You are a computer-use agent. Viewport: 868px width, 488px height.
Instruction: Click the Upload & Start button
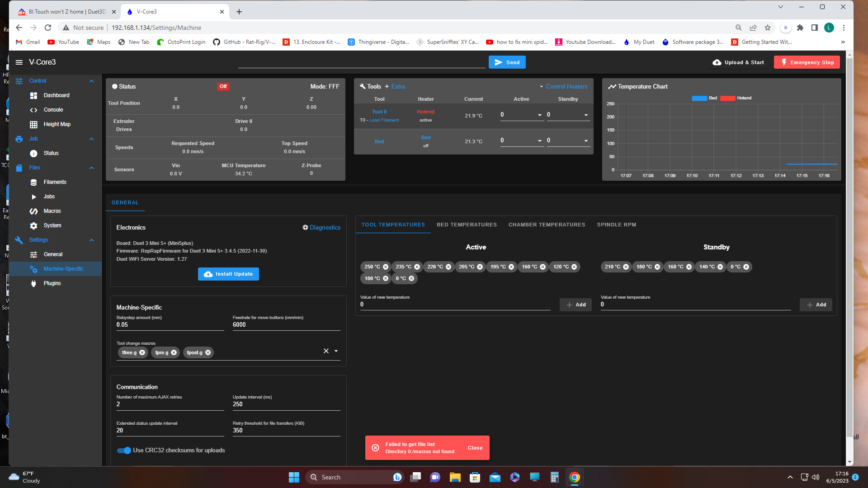pyautogui.click(x=738, y=62)
